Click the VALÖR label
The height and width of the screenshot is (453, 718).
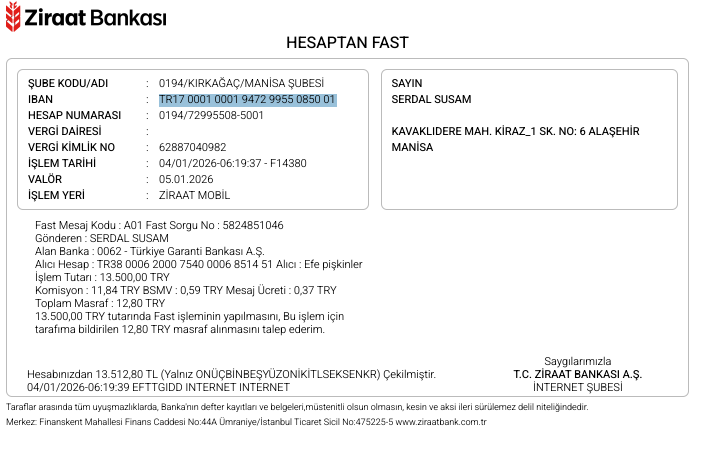click(45, 180)
